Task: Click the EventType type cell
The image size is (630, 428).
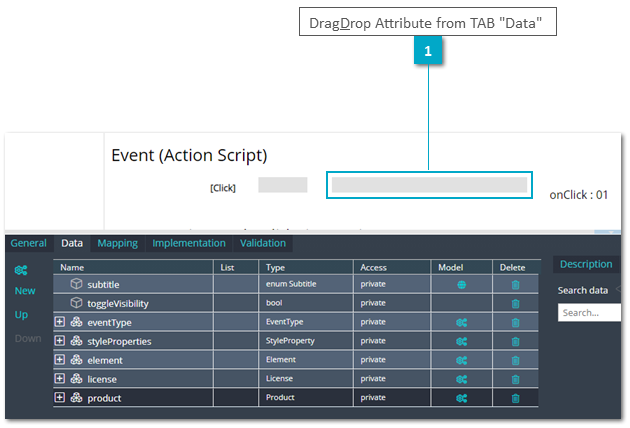Action: click(306, 322)
